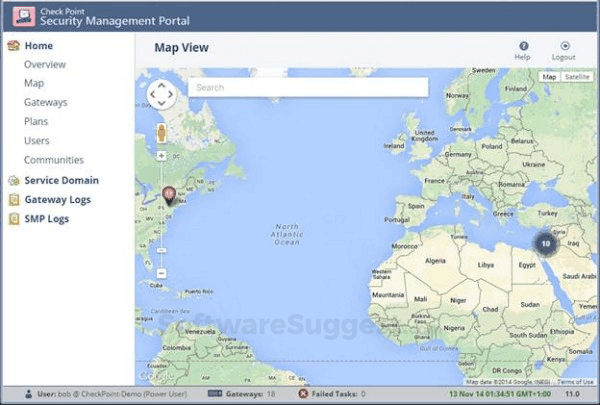
Task: Click the zoom slider handle
Action: [161, 250]
